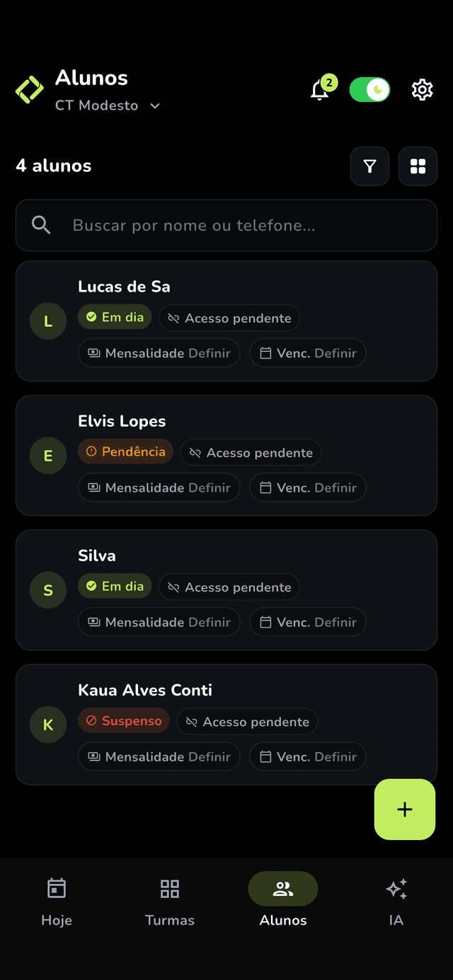Toggle the dark mode switch in the header

(369, 90)
